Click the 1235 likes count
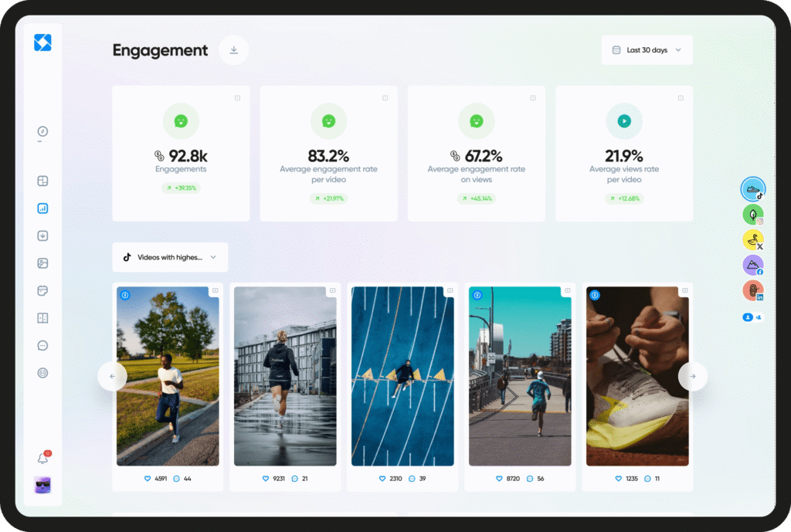The image size is (791, 532). (632, 479)
